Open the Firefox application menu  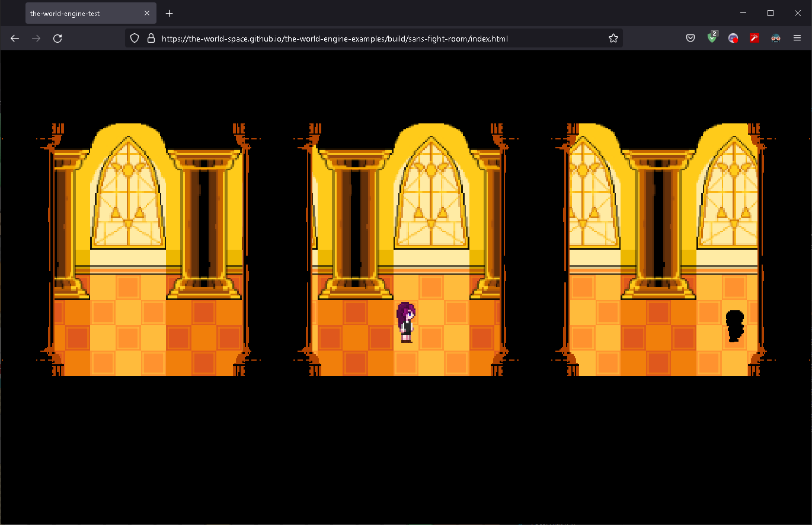click(797, 38)
